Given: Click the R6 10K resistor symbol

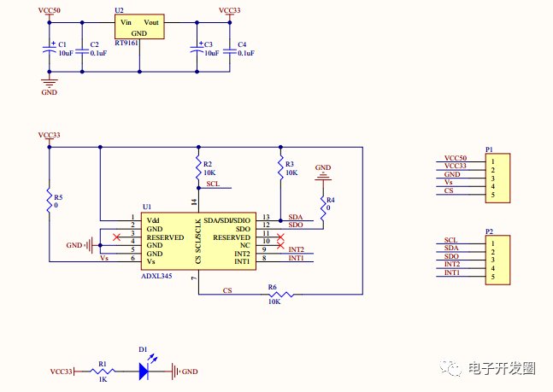Looking at the screenshot, I should pyautogui.click(x=281, y=295).
